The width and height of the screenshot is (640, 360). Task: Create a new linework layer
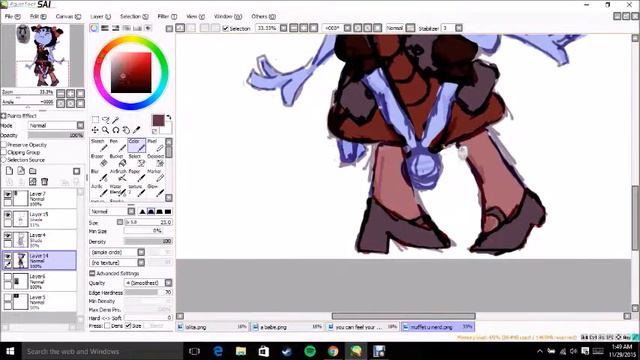pos(21,171)
